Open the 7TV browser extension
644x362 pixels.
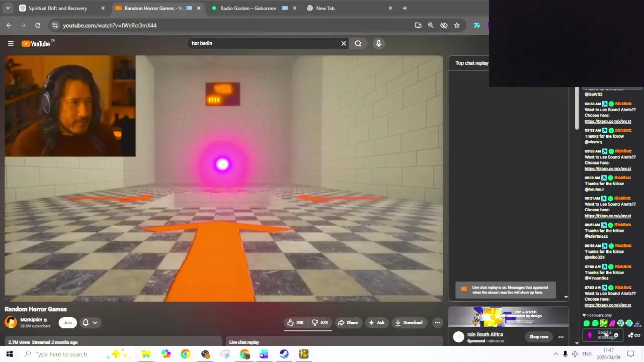click(x=477, y=25)
